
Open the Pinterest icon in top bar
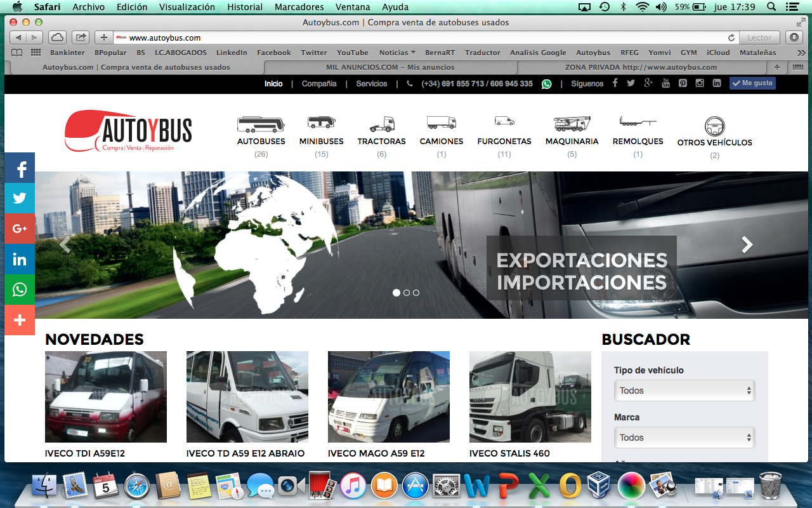(x=683, y=83)
